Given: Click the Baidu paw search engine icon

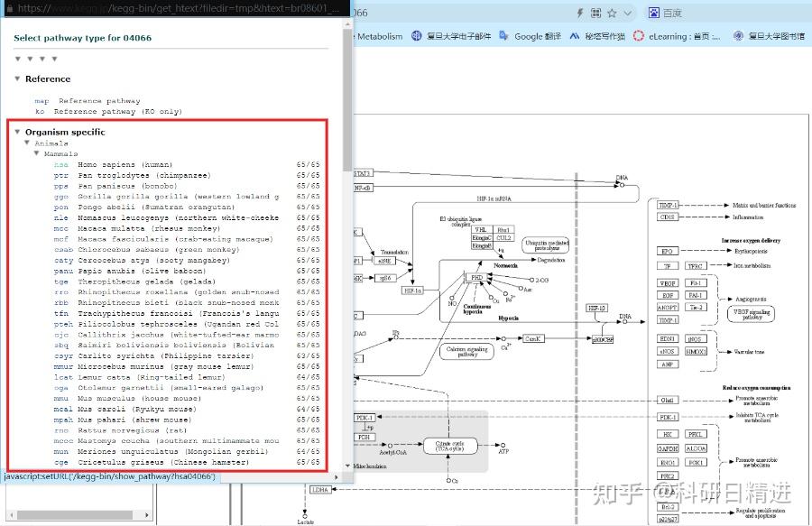Looking at the screenshot, I should [x=654, y=13].
